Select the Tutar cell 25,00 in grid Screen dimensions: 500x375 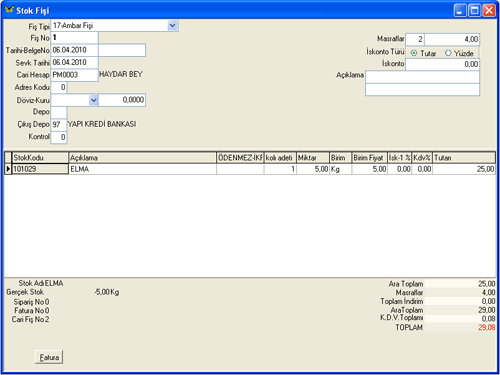(464, 169)
